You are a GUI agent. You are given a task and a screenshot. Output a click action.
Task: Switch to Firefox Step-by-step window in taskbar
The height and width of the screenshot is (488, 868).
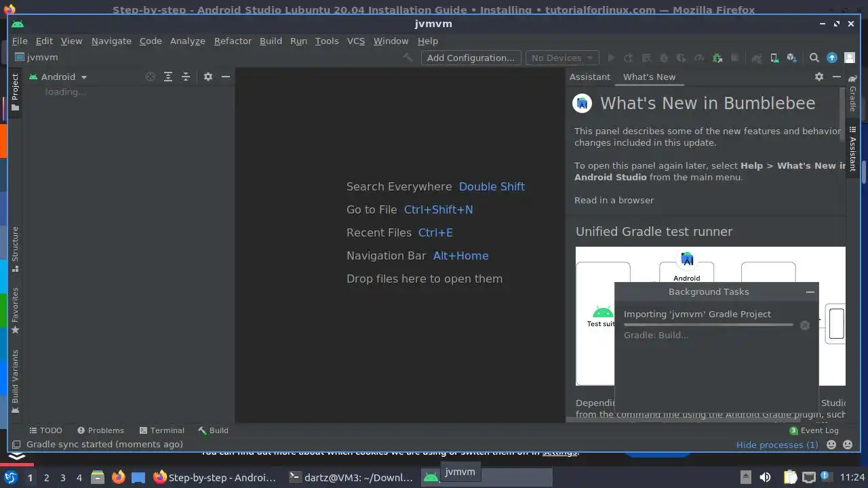tap(215, 477)
